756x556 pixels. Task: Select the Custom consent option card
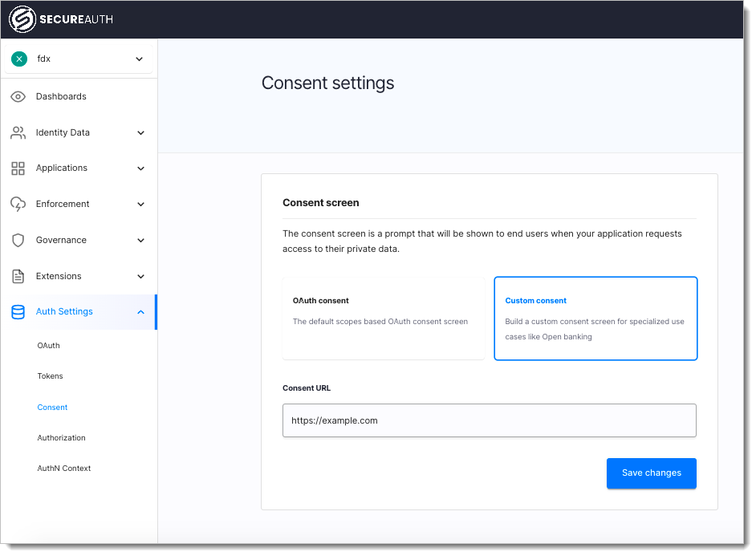(595, 319)
